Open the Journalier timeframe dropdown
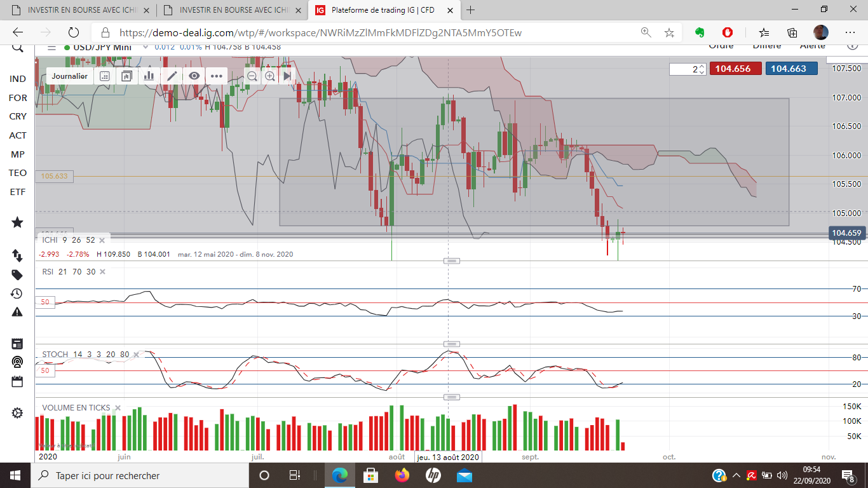This screenshot has width=868, height=488. [70, 76]
